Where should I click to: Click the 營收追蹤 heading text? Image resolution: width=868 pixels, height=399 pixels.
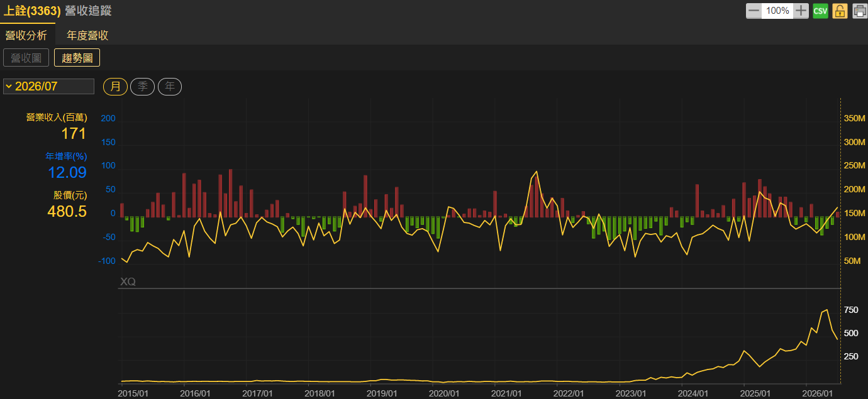pos(88,11)
